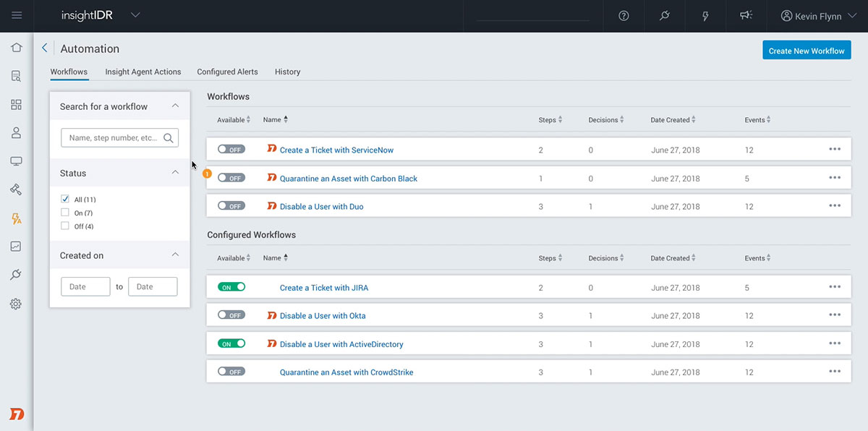
Task: Open more options for Create a Ticket with ServiceNow
Action: (x=835, y=149)
